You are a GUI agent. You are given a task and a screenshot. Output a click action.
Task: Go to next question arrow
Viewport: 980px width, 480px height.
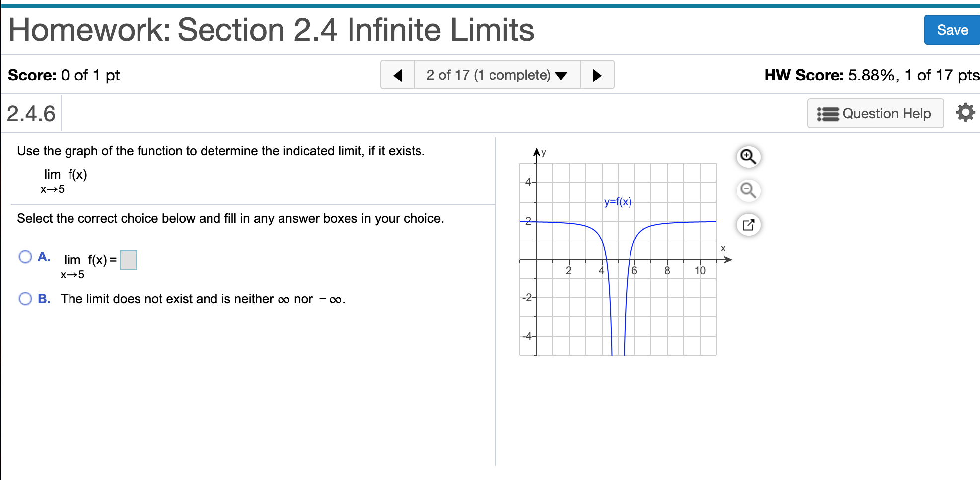click(597, 75)
